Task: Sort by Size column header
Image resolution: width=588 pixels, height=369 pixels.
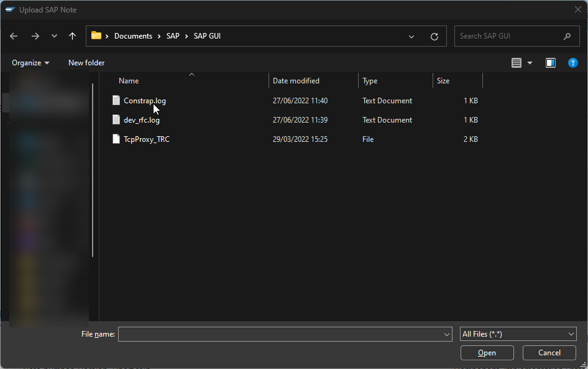Action: tap(443, 81)
